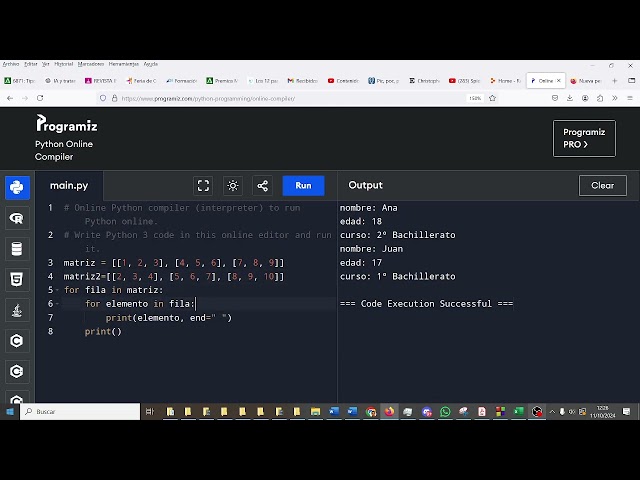Viewport: 640px width, 480px height.
Task: Show hidden system tray icons chevron
Action: click(x=552, y=412)
